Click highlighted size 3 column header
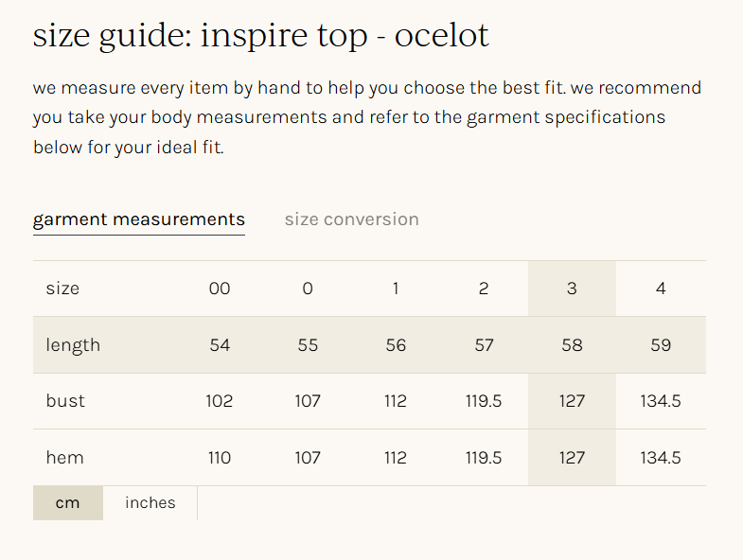Viewport: 743px width, 560px height. click(x=572, y=289)
